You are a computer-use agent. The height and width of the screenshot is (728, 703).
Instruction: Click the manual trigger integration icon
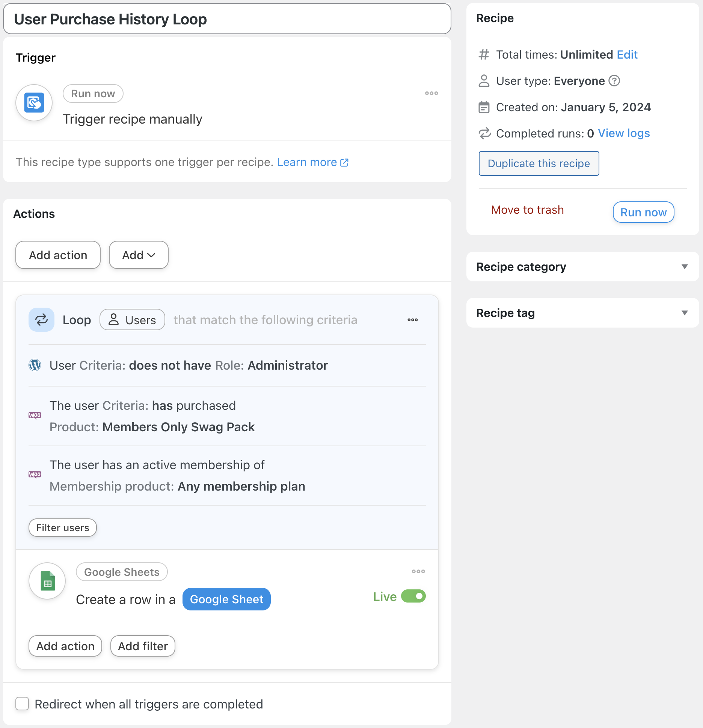(34, 103)
